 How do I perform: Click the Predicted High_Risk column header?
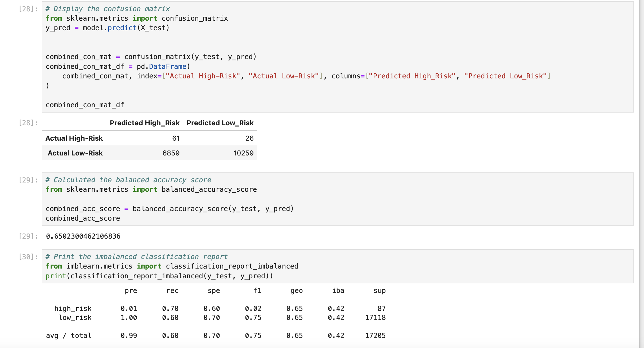(x=145, y=123)
